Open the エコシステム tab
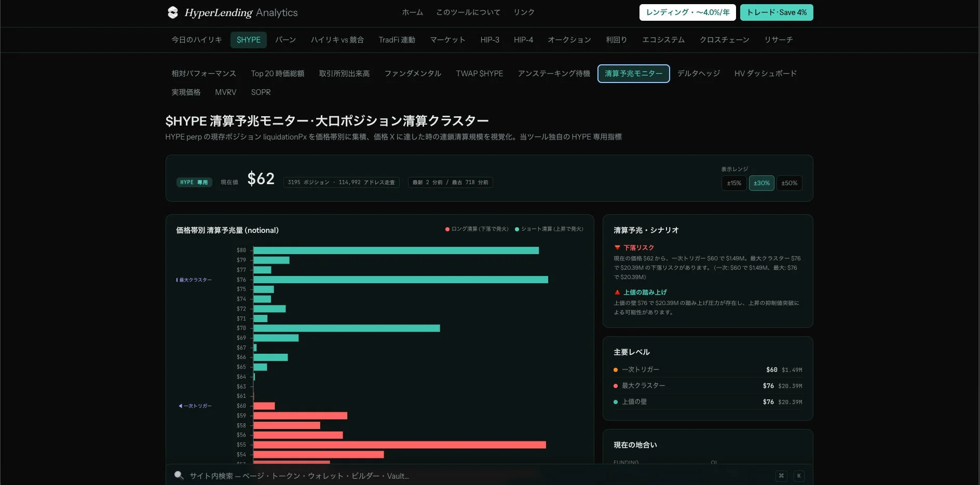The width and height of the screenshot is (980, 485). (x=663, y=40)
